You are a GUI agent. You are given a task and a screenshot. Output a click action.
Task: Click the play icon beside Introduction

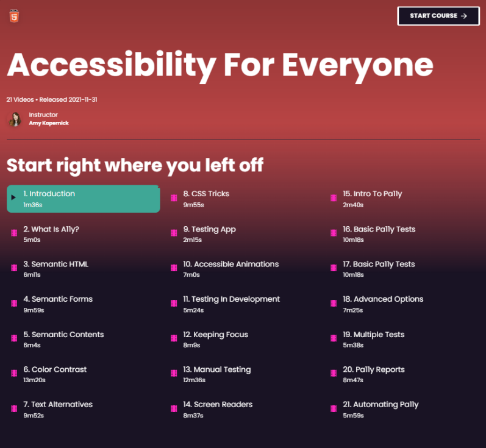pos(13,197)
